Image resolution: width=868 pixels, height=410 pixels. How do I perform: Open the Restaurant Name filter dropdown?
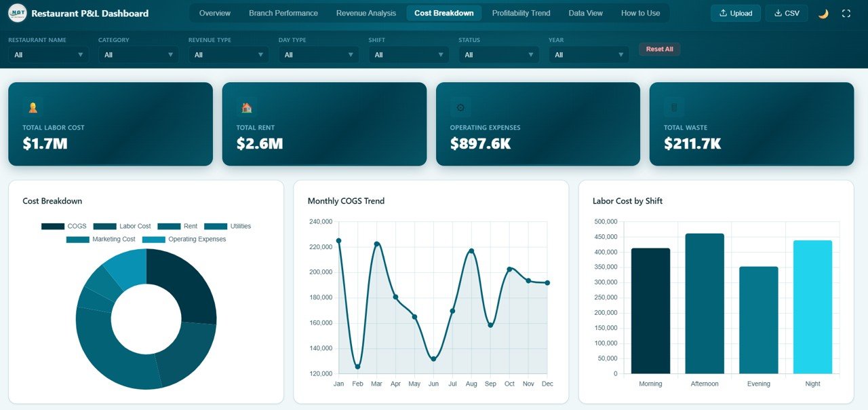point(47,54)
